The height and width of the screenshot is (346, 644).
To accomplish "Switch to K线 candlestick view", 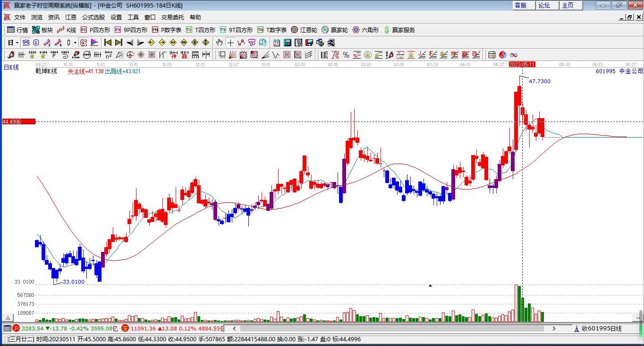I will (x=66, y=30).
